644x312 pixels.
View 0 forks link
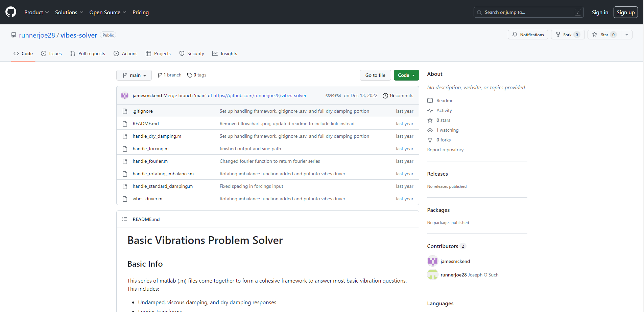(439, 140)
